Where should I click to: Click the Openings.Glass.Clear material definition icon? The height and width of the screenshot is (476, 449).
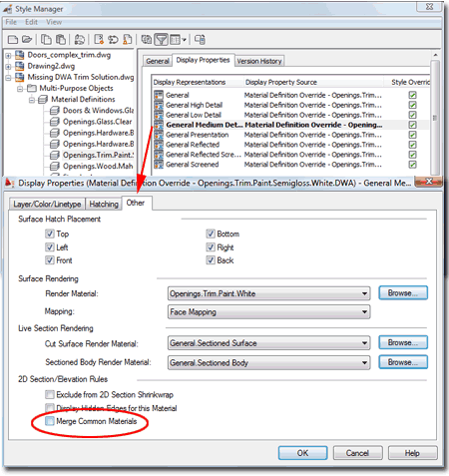coord(55,122)
